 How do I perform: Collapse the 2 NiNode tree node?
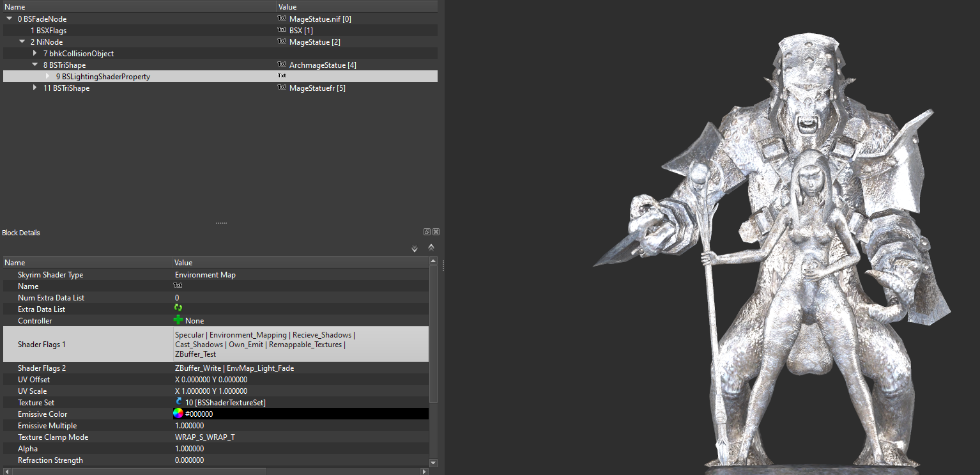[x=22, y=42]
